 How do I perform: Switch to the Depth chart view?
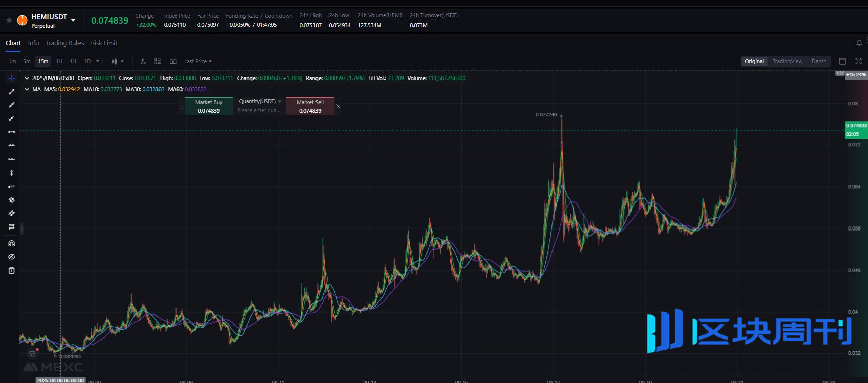819,61
